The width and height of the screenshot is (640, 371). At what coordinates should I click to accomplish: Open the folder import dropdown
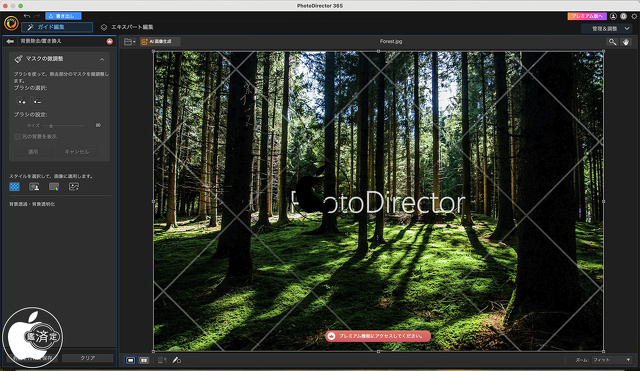pos(130,42)
